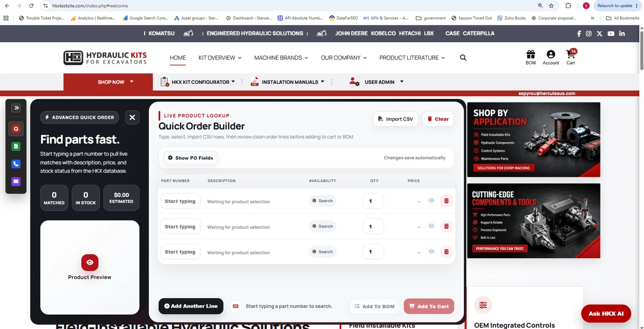This screenshot has height=329, width=644.
Task: Open Instagram icon in top bar
Action: [588, 34]
